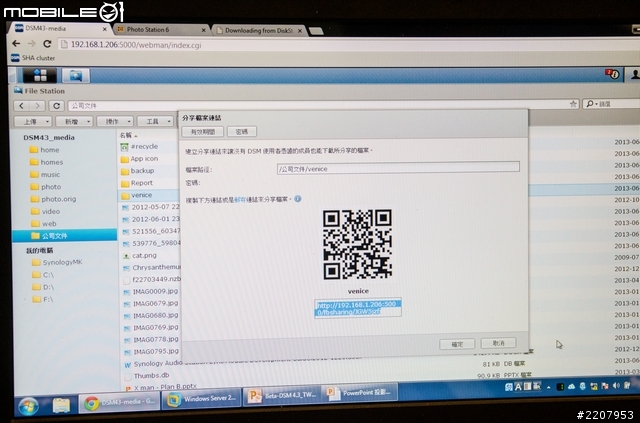640x423 pixels.
Task: Click the file path field /公司文件/venice
Action: click(x=398, y=167)
